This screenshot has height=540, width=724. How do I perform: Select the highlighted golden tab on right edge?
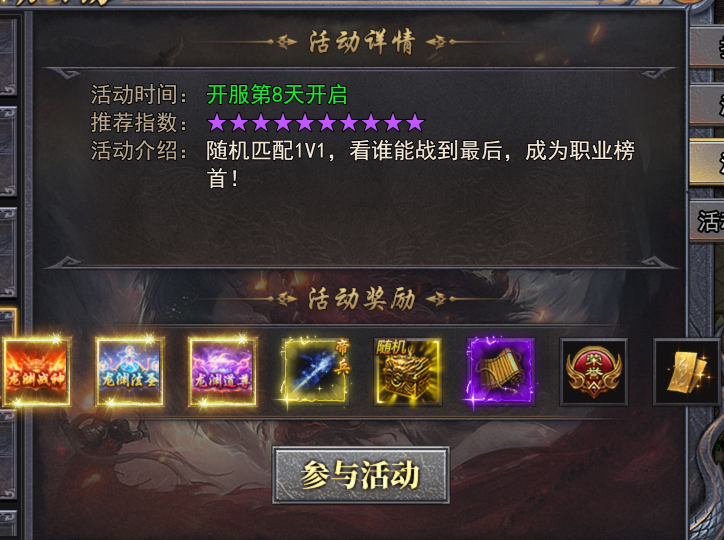[707, 163]
